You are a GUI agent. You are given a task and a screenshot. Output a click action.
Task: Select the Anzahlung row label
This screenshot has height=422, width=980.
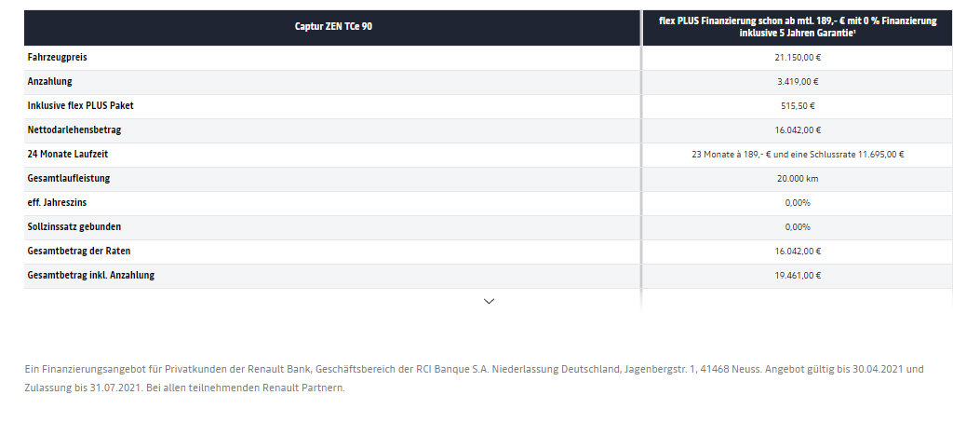click(x=50, y=82)
